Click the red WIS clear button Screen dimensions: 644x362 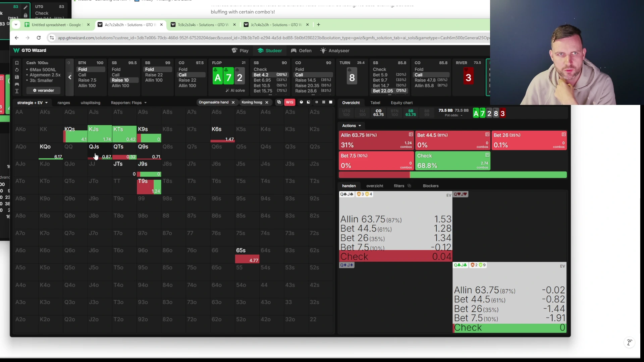pyautogui.click(x=289, y=103)
